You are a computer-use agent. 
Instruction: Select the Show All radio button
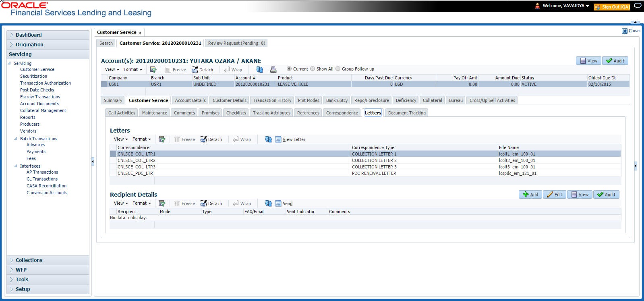click(313, 69)
